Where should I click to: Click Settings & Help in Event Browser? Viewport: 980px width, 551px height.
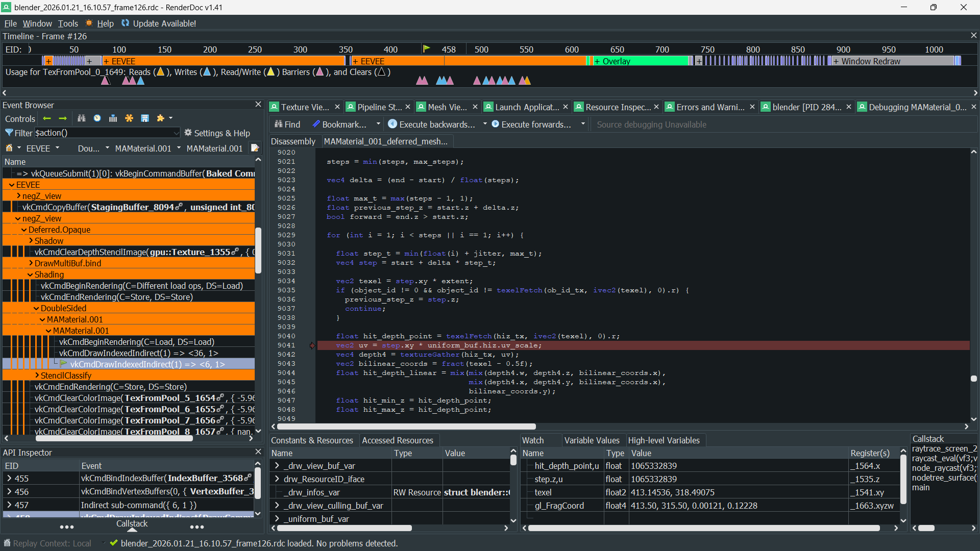pos(217,133)
